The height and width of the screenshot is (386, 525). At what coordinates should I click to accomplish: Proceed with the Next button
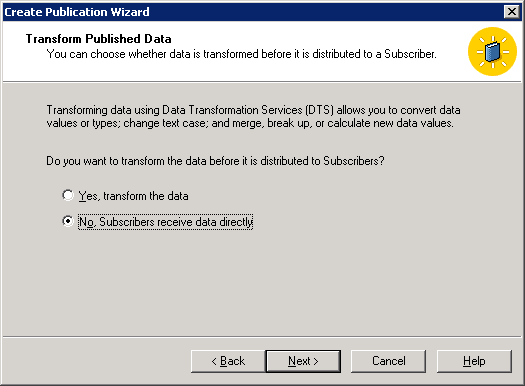click(303, 361)
